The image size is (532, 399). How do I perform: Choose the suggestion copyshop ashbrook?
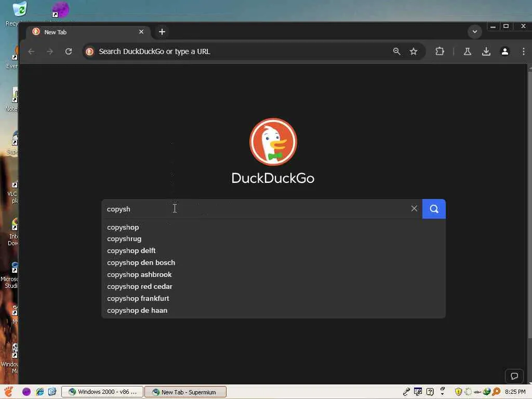tap(273, 274)
